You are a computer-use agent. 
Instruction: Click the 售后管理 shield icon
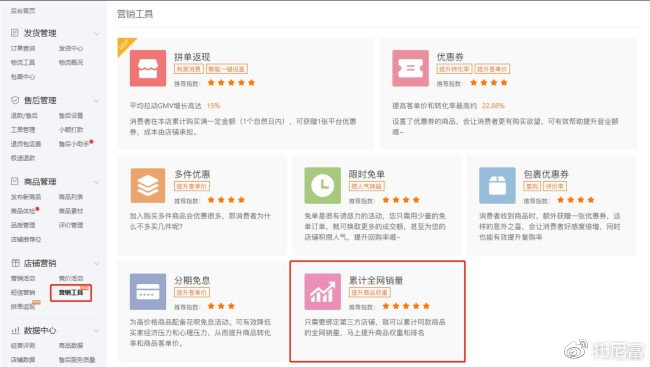coord(15,100)
